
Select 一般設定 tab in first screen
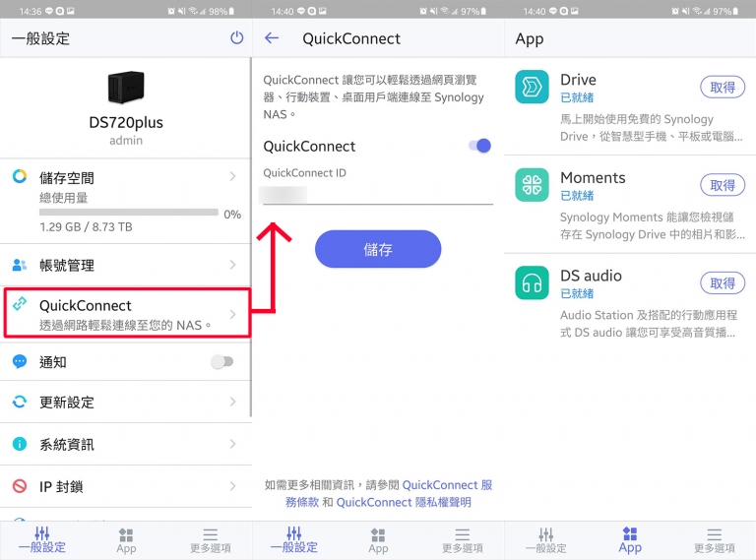(x=42, y=540)
